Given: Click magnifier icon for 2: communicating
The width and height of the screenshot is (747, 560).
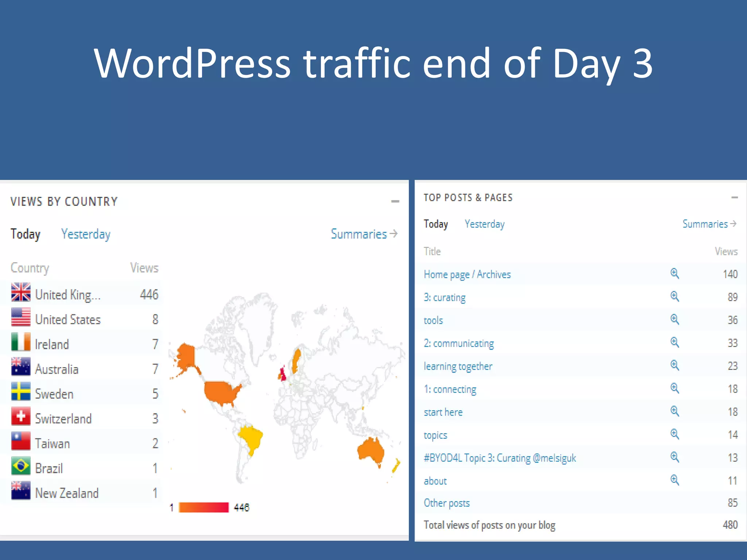Looking at the screenshot, I should (674, 342).
